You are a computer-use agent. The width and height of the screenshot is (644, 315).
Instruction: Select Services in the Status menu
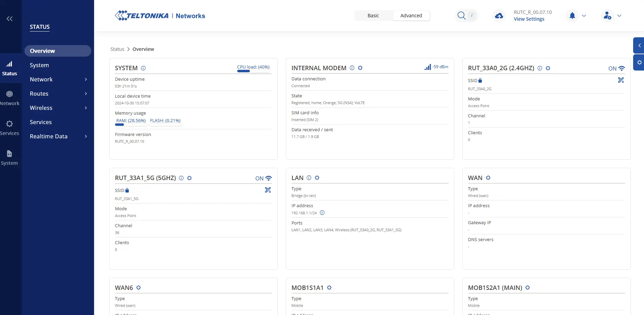(x=41, y=122)
